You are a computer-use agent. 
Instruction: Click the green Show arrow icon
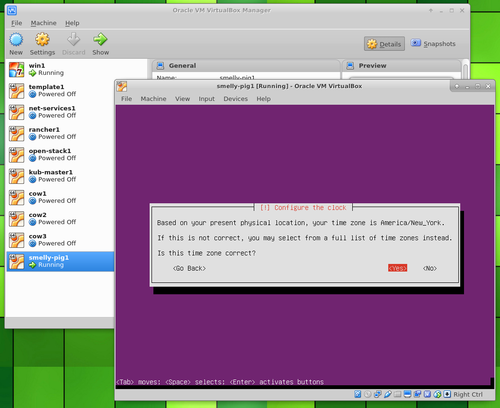100,40
